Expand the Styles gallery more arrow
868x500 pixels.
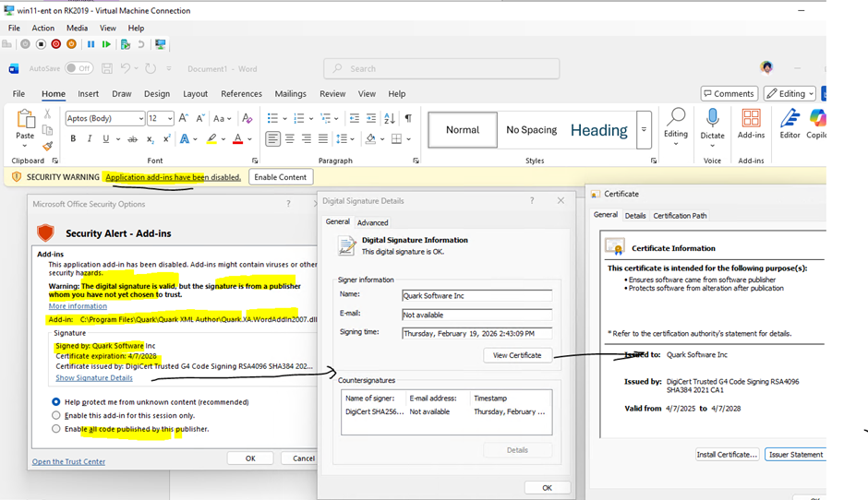pyautogui.click(x=644, y=130)
